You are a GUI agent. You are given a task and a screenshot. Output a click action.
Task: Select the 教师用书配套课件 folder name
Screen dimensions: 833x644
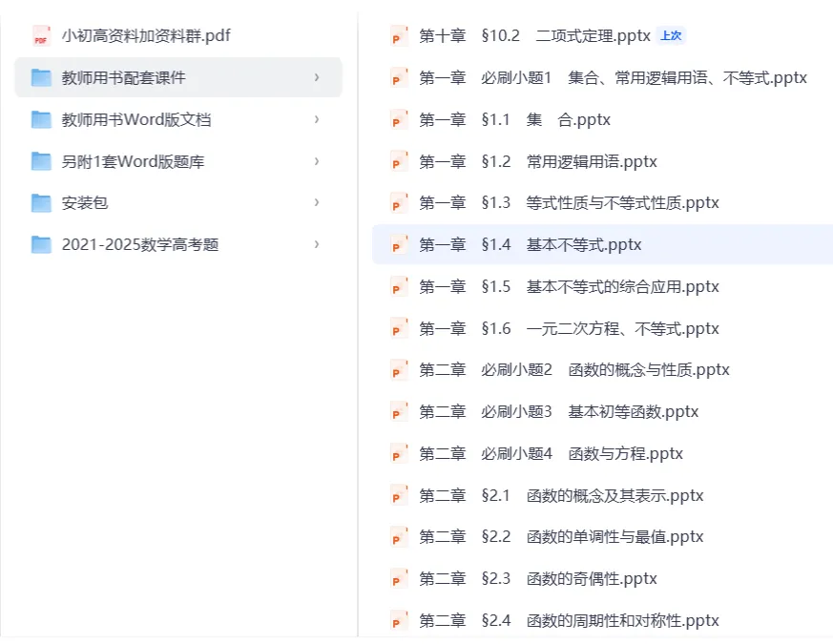tap(123, 77)
